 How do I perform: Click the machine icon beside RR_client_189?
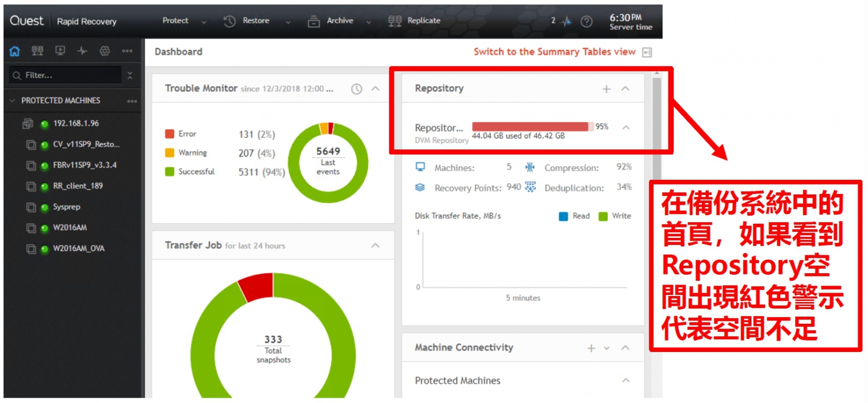click(x=31, y=186)
